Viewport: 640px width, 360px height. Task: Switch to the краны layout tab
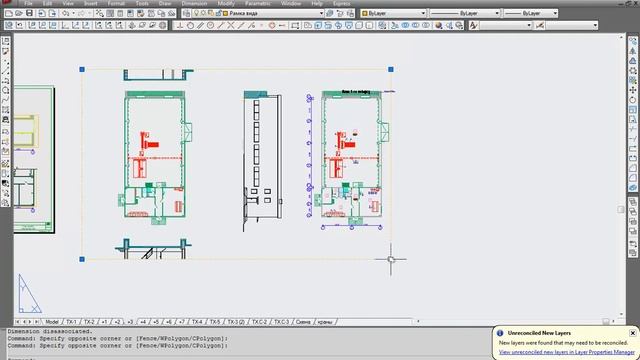click(x=325, y=322)
